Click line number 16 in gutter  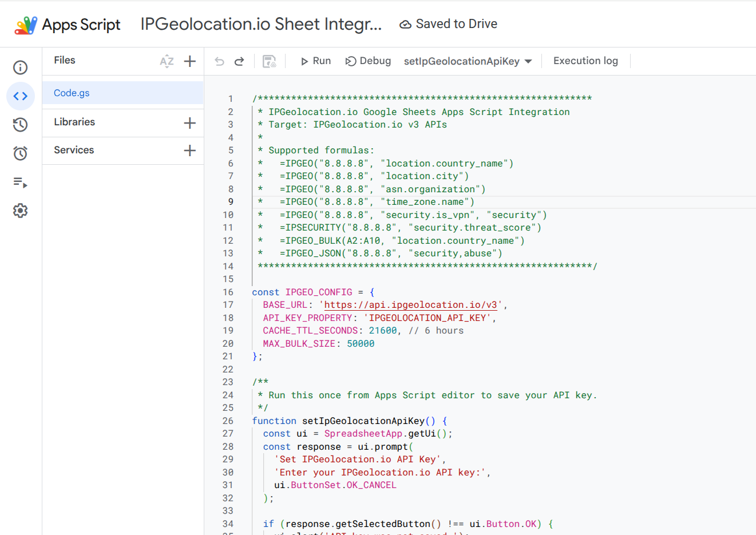pos(228,292)
